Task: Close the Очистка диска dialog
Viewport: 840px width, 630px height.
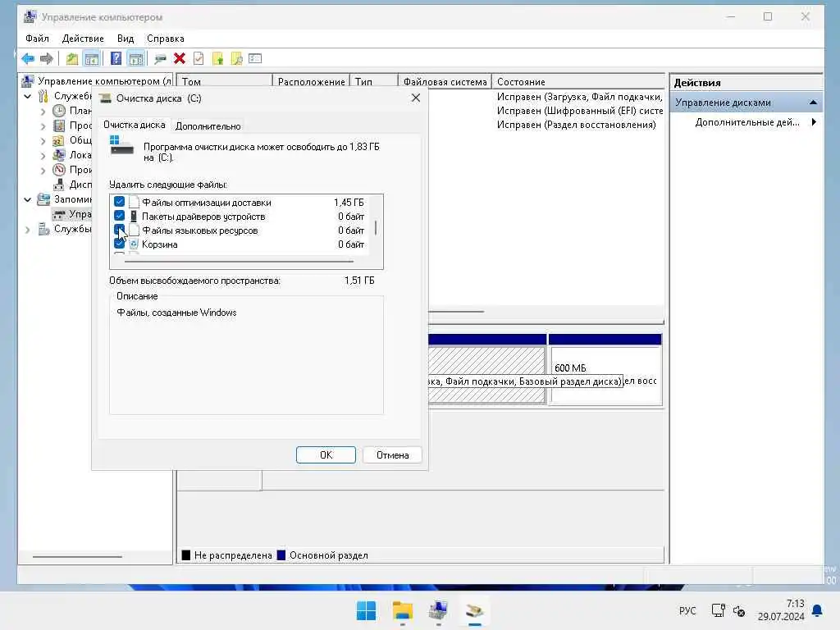Action: [416, 98]
